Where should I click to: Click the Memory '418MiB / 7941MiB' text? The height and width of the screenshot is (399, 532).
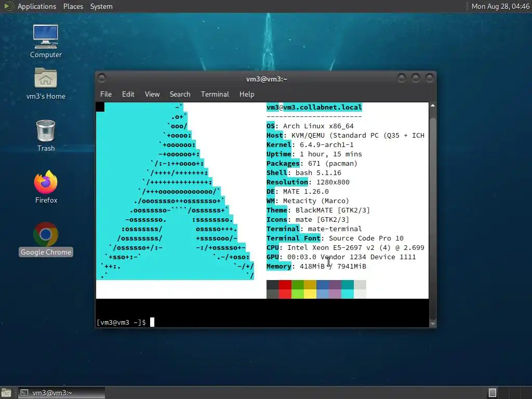[x=333, y=267]
